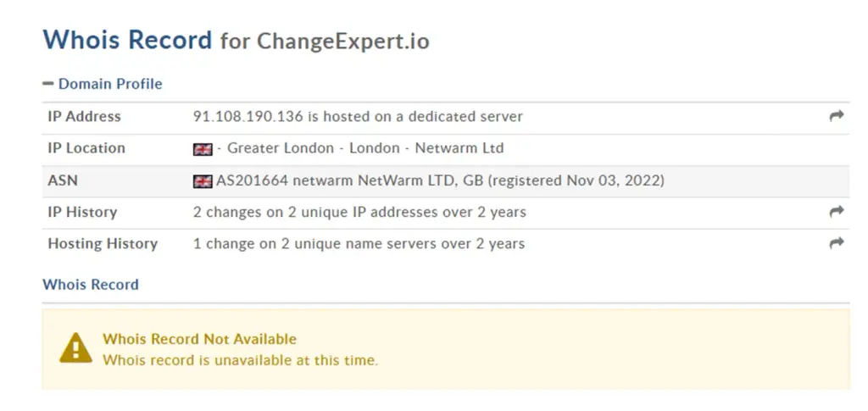This screenshot has height=411, width=868.
Task: Click the 'IP History' row label
Action: (82, 212)
